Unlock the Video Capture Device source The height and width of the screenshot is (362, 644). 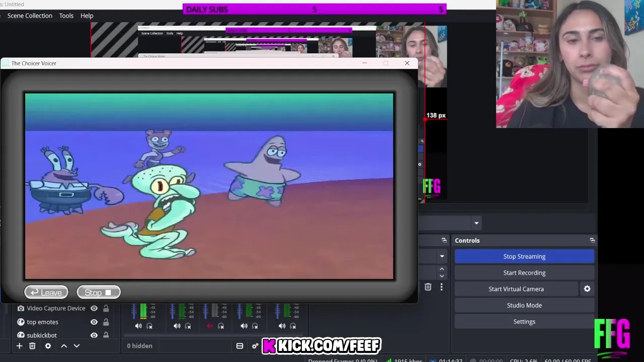pos(106,308)
